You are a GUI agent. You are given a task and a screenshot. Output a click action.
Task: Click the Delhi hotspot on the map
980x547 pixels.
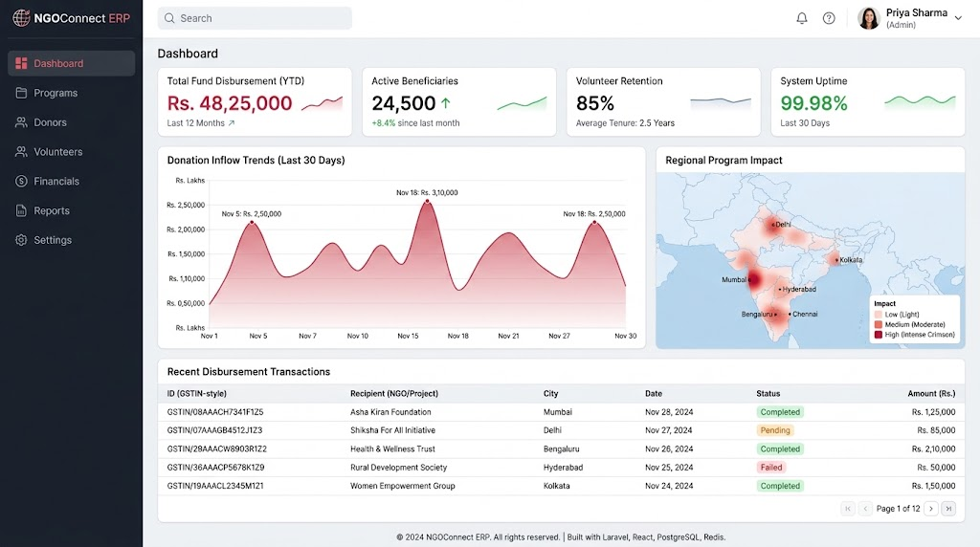773,224
